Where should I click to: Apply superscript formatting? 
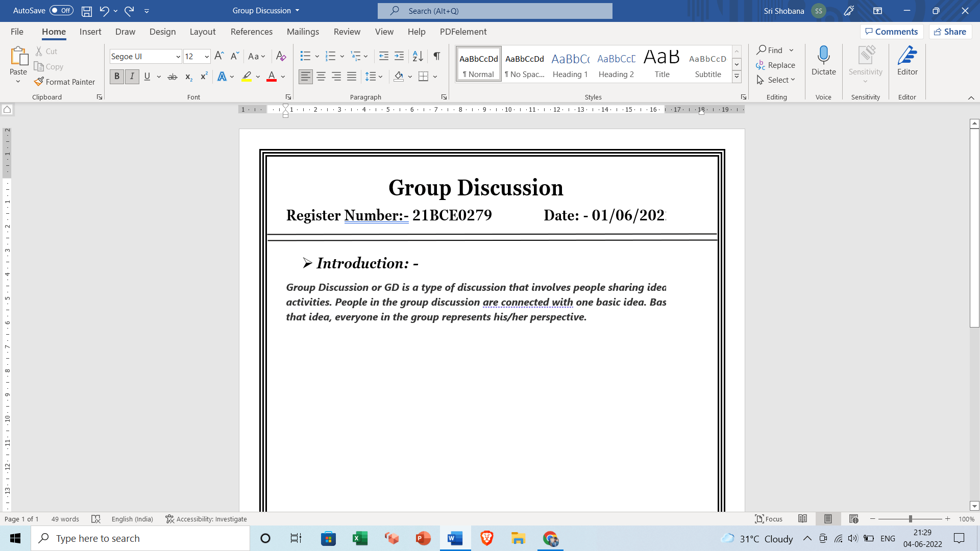[204, 77]
